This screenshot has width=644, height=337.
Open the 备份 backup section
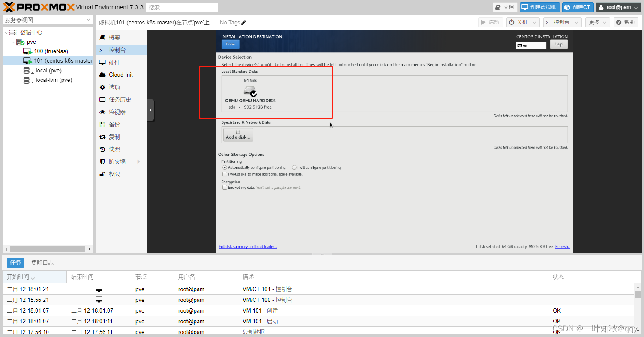pyautogui.click(x=121, y=125)
